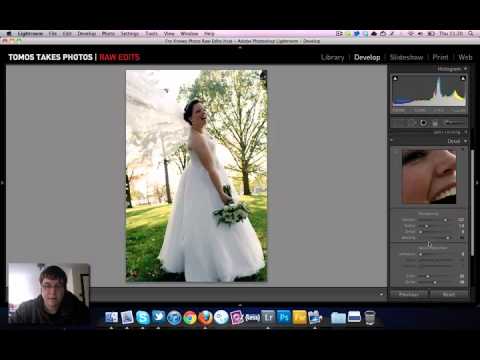Toggle the highlight clipping indicator in histogram
The width and height of the screenshot is (480, 360).
463,78
